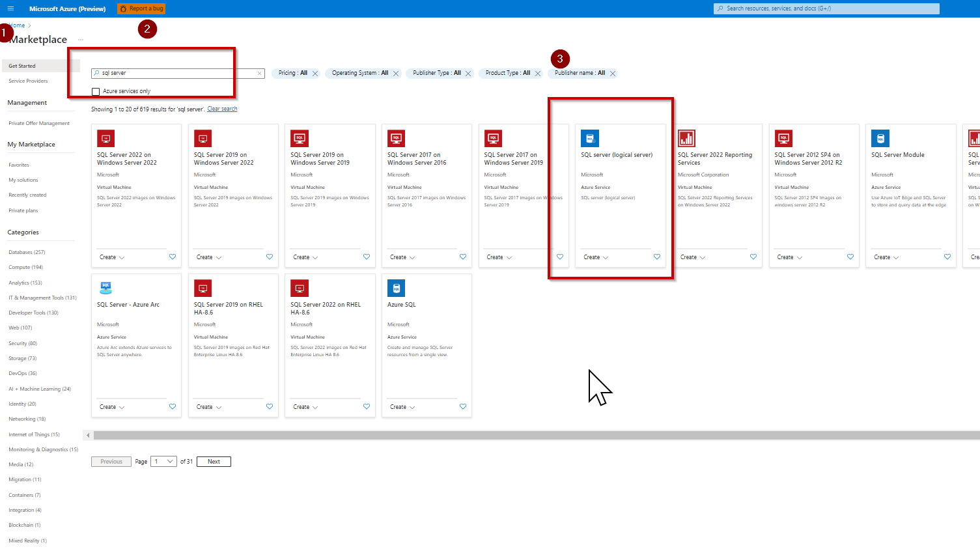The image size is (980, 560).
Task: Click the SQL Server 2022 Reporting Services icon
Action: point(686,138)
